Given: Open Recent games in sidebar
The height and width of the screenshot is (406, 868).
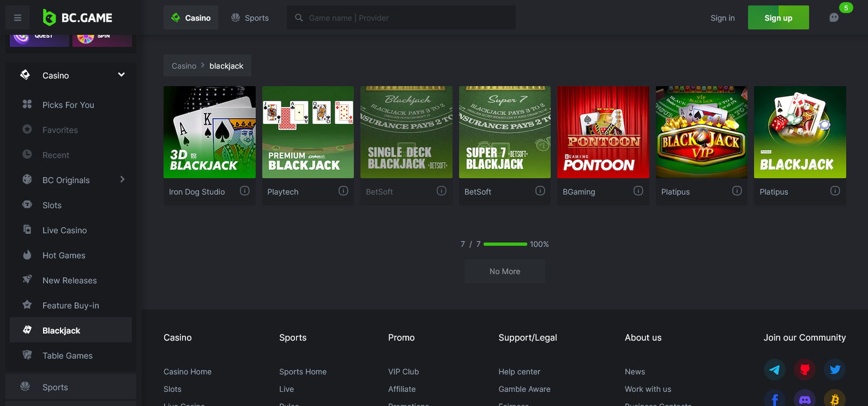Looking at the screenshot, I should click(71, 155).
